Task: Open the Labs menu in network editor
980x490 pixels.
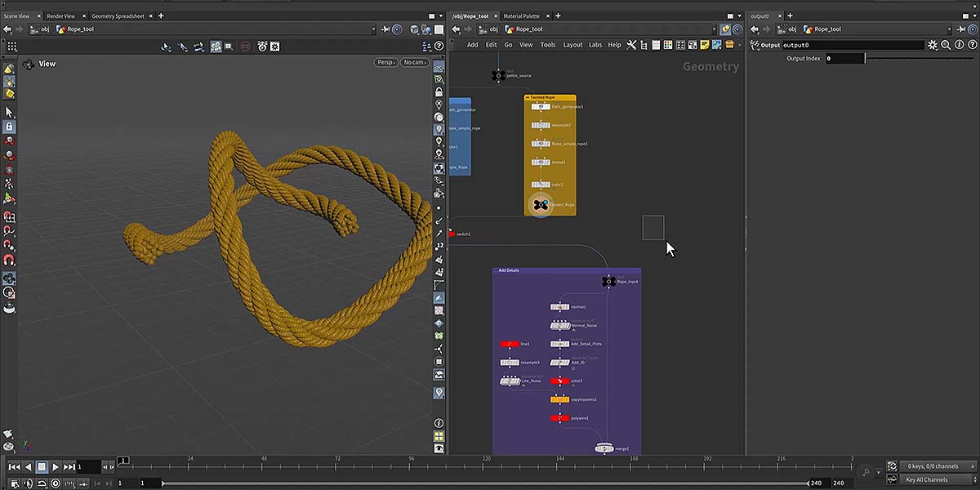Action: (x=595, y=45)
